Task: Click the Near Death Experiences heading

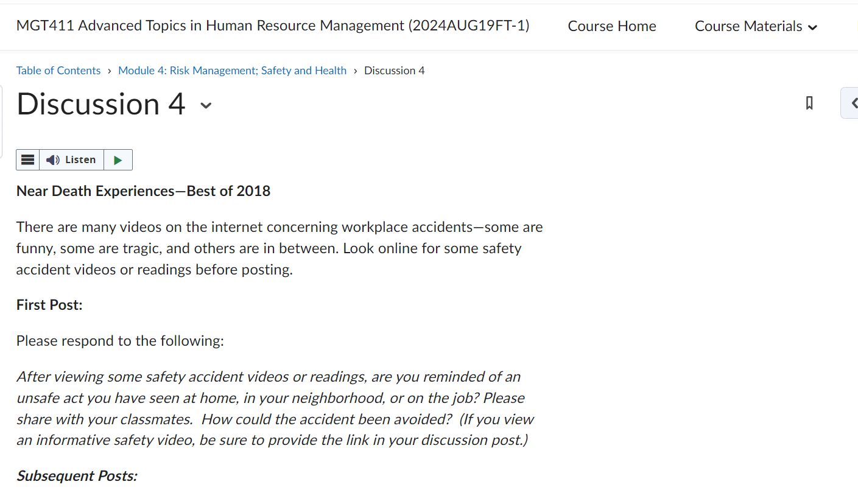Action: coord(143,191)
